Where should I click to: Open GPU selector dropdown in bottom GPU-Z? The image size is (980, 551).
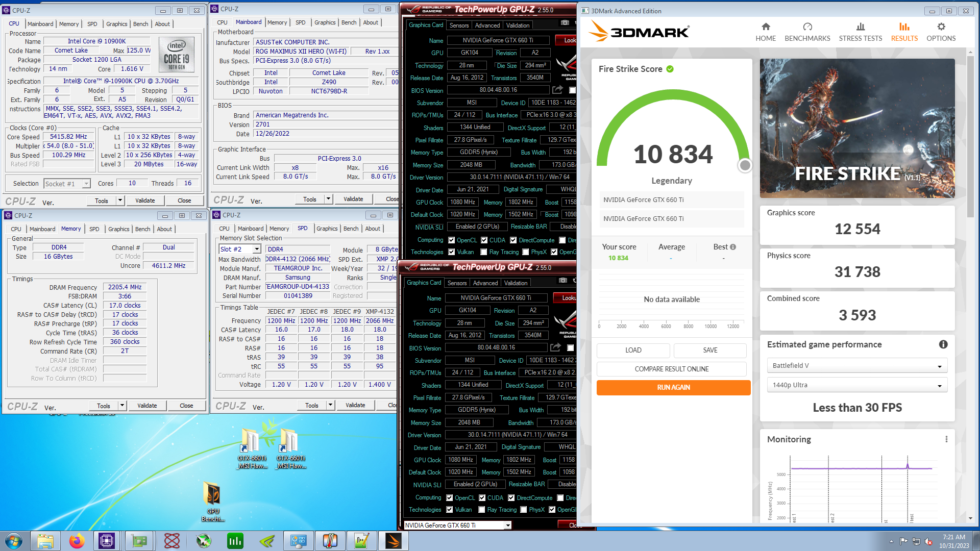[x=457, y=525]
